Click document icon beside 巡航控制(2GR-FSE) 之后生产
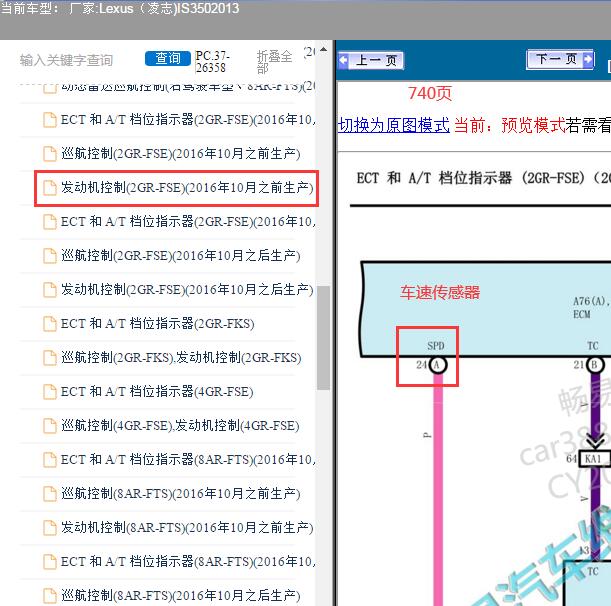The height and width of the screenshot is (606, 611). click(x=49, y=256)
